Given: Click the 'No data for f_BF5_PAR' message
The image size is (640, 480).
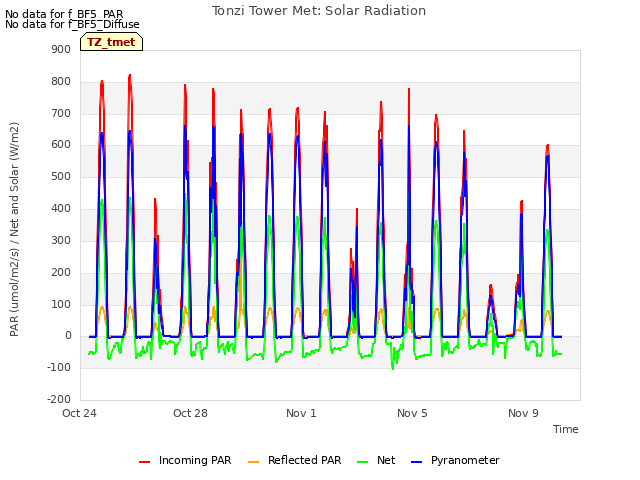Looking at the screenshot, I should pyautogui.click(x=64, y=14).
